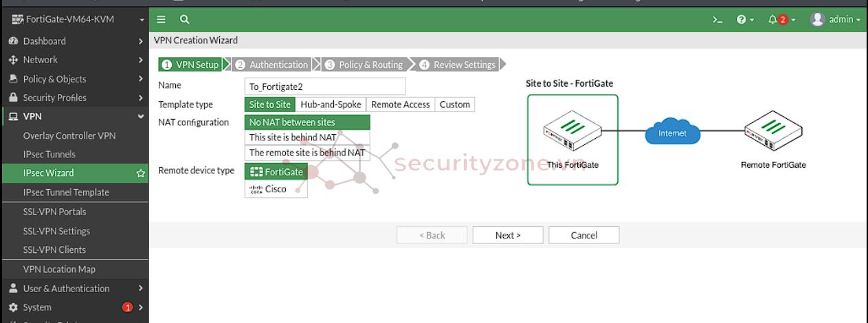Go to Policy & Routing wizard step
868x323 pixels.
364,65
